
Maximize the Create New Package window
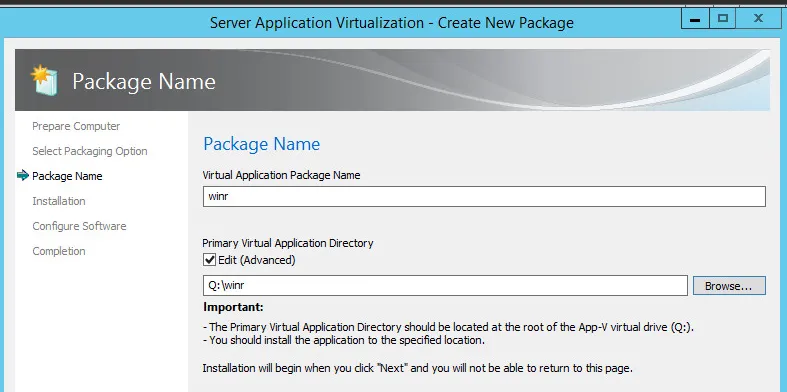pos(723,19)
